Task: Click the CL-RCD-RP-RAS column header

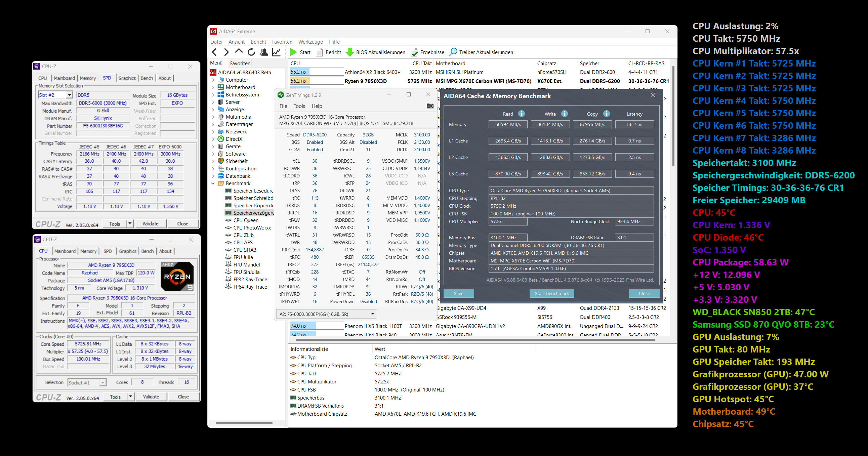Action: click(x=646, y=63)
